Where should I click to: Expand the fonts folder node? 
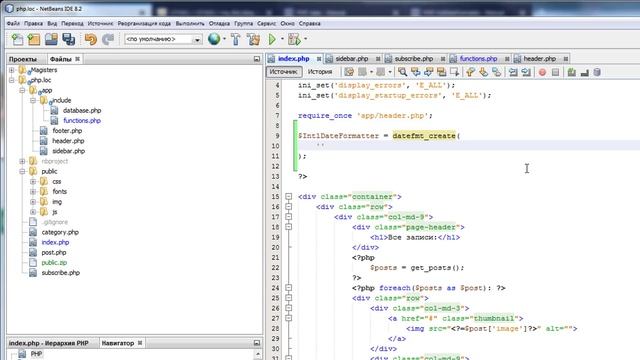click(x=33, y=191)
